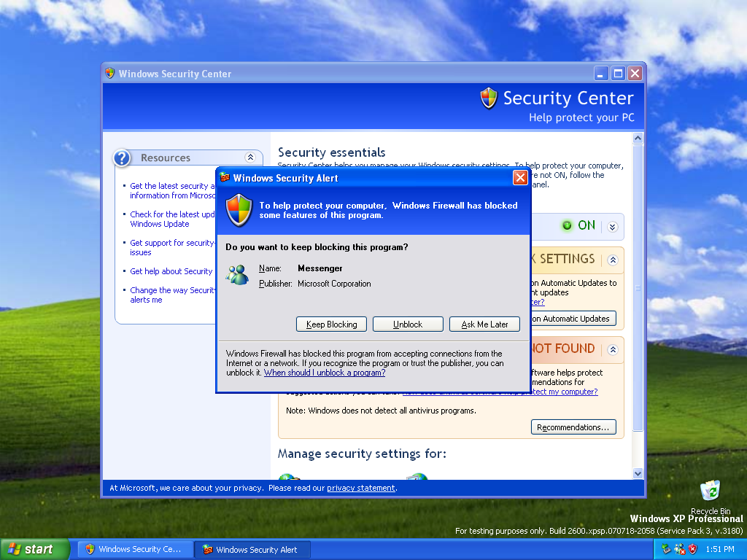Open 'Get help about Security' link

tap(171, 271)
